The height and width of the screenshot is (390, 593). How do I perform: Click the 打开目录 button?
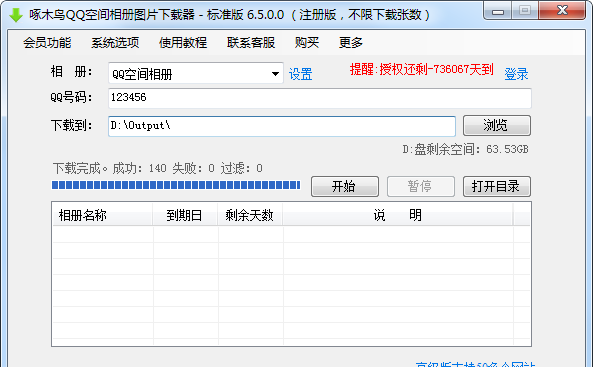pos(497,186)
